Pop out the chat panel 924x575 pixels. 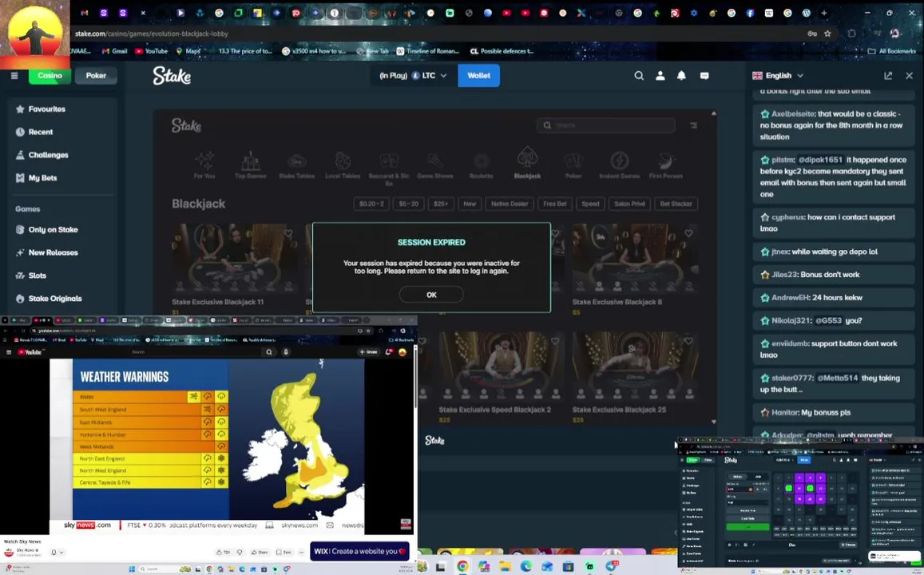point(888,75)
